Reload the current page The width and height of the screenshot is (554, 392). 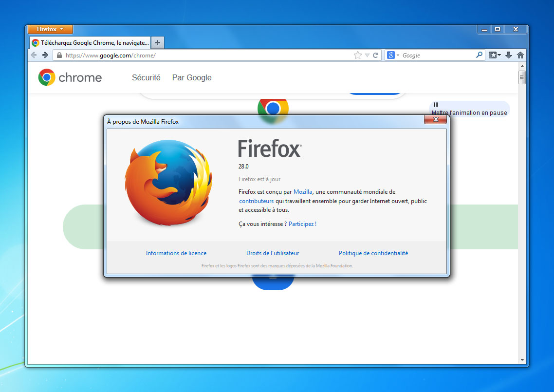pyautogui.click(x=375, y=55)
